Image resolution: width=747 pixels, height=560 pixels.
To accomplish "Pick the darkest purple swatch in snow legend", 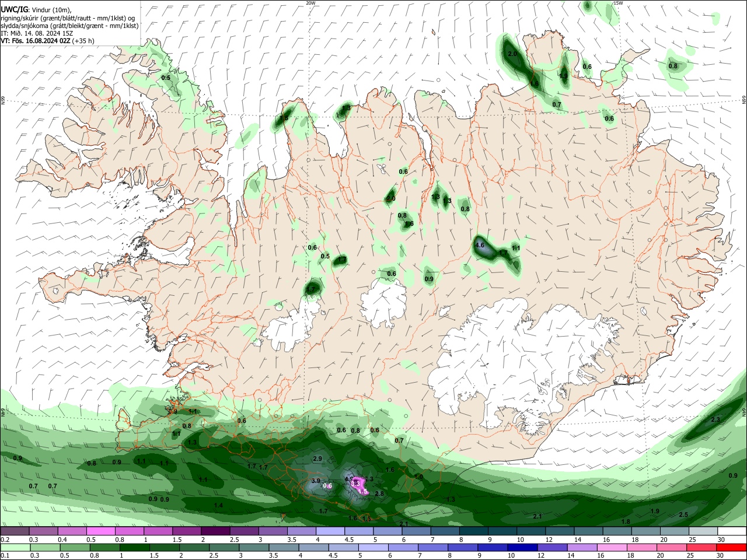I will pyautogui.click(x=215, y=531).
